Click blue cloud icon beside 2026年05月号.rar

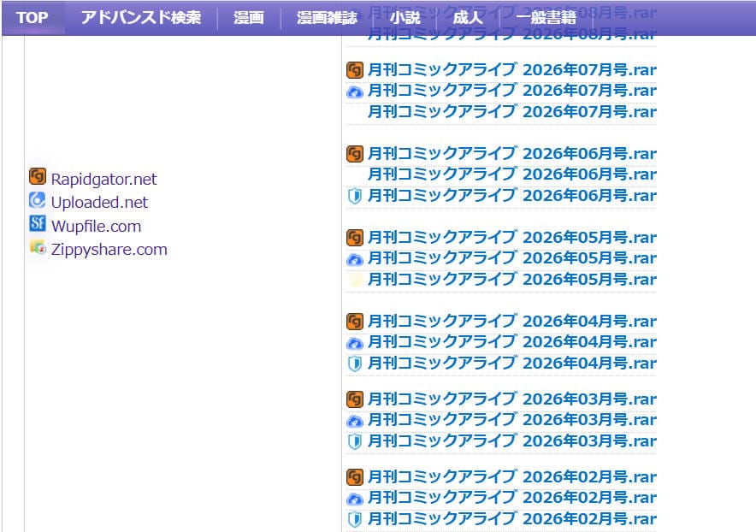pos(355,259)
